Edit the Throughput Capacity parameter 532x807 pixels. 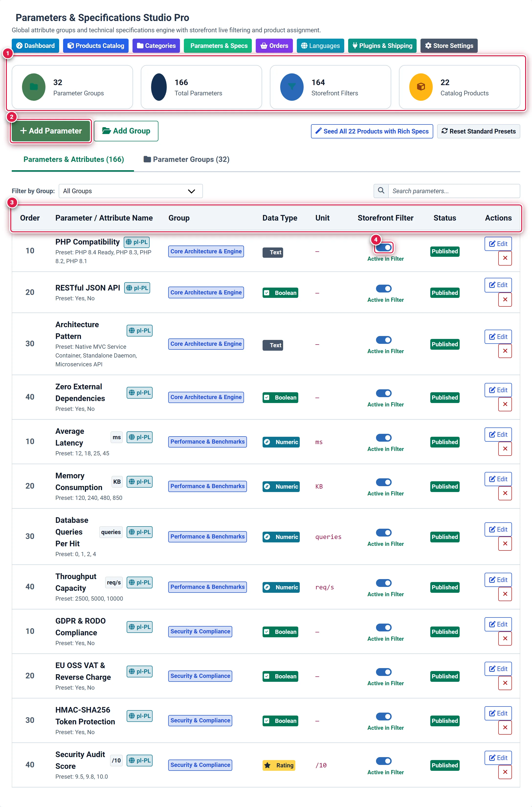498,580
